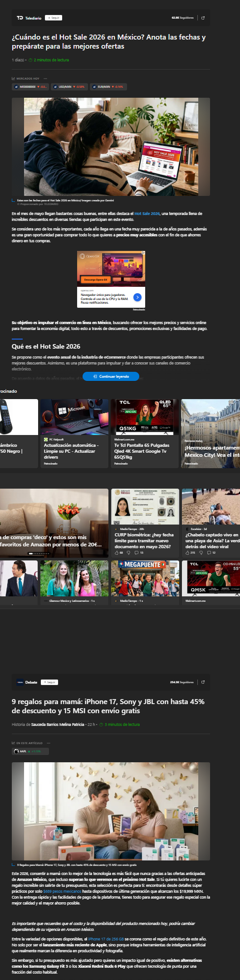Open En este artículo more options menu
Viewport: 240px width, 980px height.
[x=49, y=743]
